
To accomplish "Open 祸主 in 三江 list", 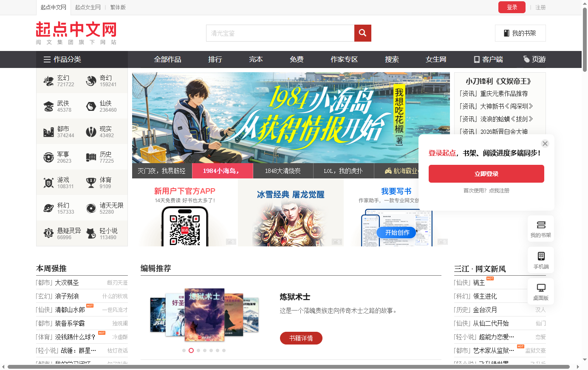I will 479,282.
